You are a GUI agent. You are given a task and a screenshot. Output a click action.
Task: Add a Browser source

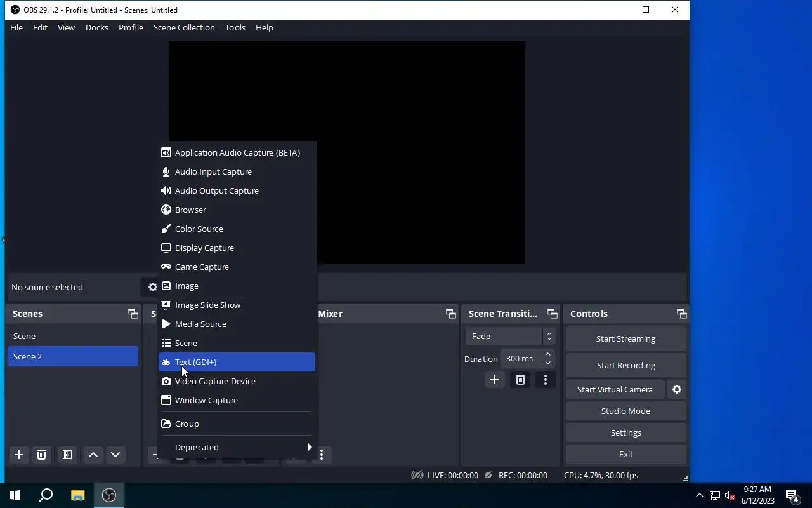(x=237, y=210)
